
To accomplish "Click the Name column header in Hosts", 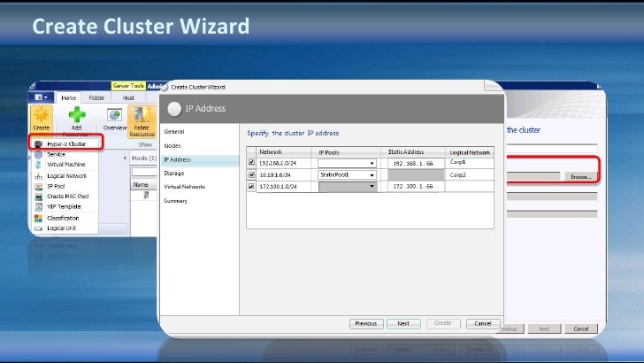I will 143,184.
